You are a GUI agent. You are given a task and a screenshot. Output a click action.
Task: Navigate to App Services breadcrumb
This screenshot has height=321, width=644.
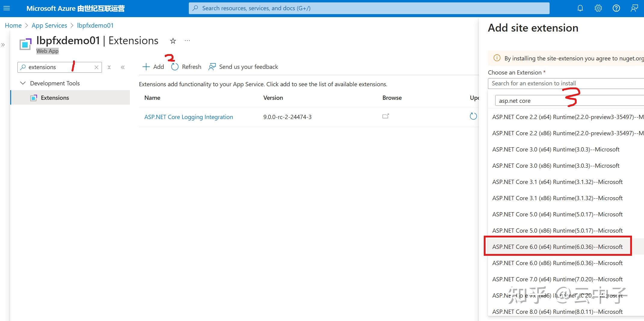coord(49,25)
